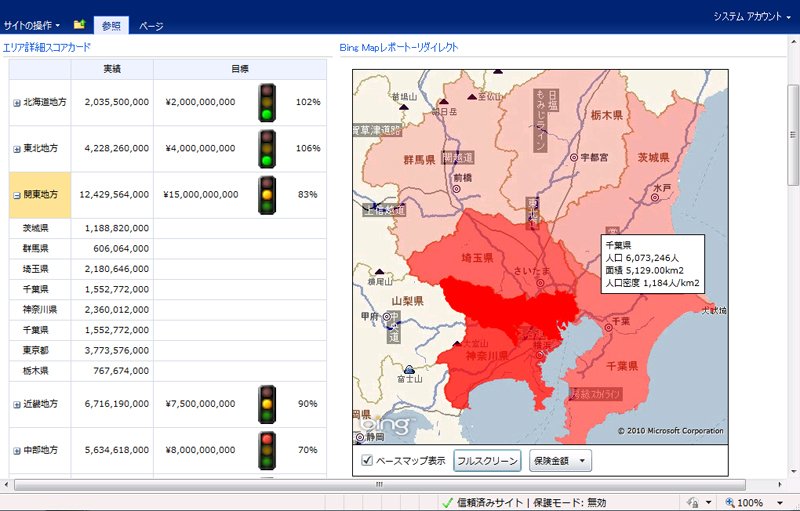Viewport: 800px width, 511px height.
Task: Click the 富士山 mountain marker on map
Action: (x=409, y=369)
